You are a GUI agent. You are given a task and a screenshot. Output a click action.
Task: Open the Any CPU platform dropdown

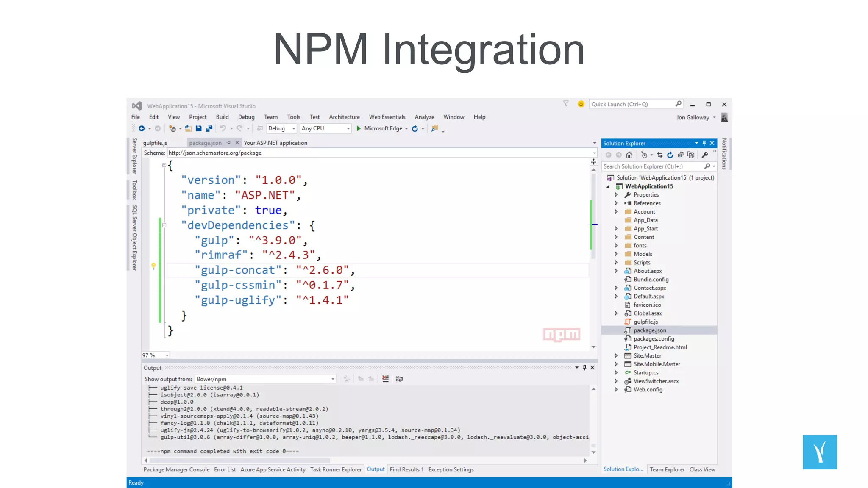[x=326, y=128]
